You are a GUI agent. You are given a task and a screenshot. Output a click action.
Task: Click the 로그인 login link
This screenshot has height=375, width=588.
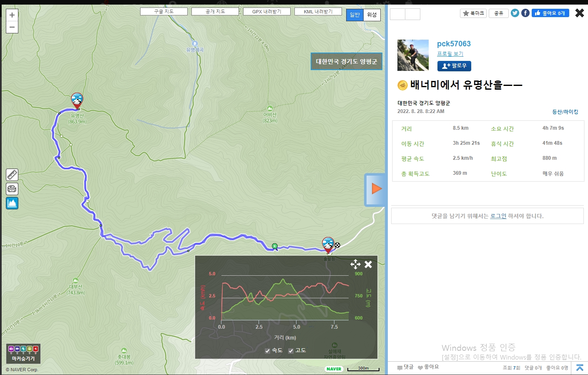pyautogui.click(x=498, y=216)
